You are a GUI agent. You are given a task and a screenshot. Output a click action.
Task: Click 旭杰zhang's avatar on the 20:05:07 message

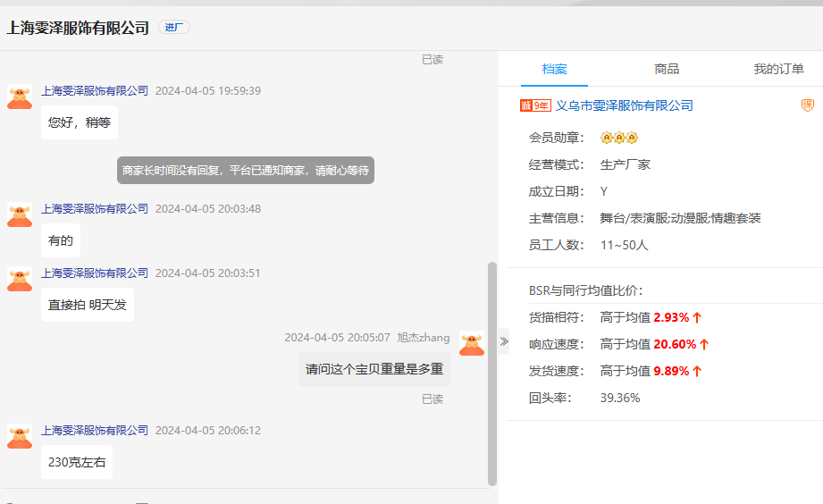(472, 343)
